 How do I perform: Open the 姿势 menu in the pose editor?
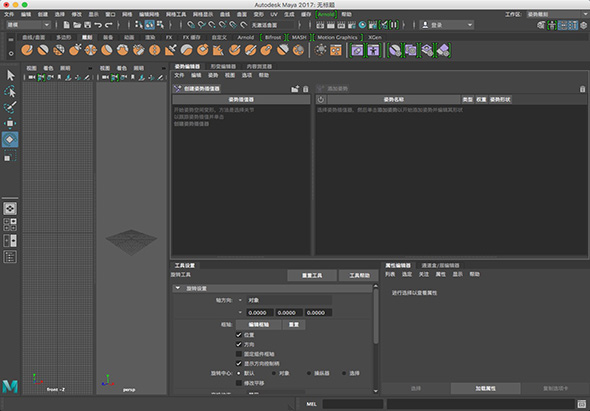pos(213,75)
